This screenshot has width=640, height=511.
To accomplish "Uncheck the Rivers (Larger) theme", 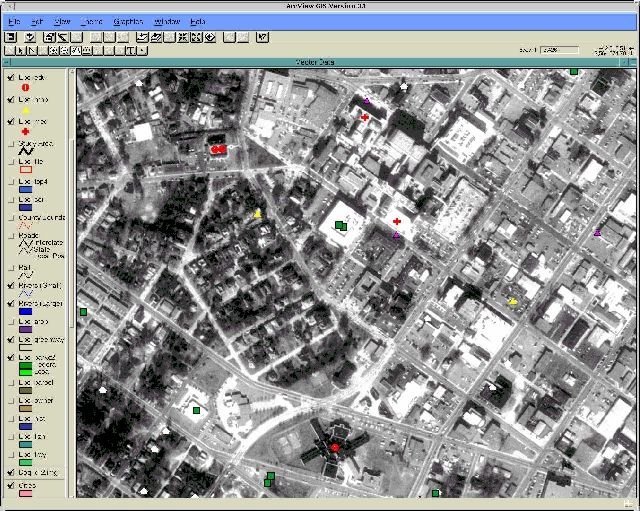I will pos(11,303).
